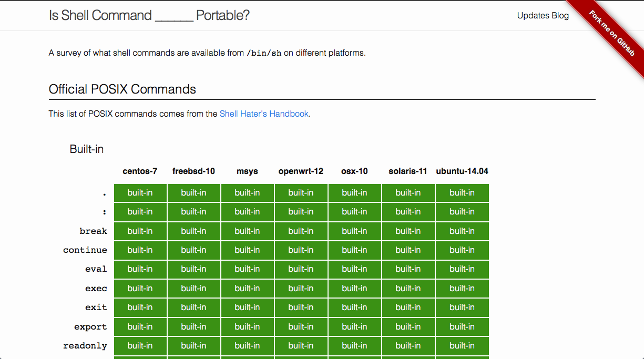Screen dimensions: 644x359
Task: Select the centos-7 column header
Action: pyautogui.click(x=140, y=171)
